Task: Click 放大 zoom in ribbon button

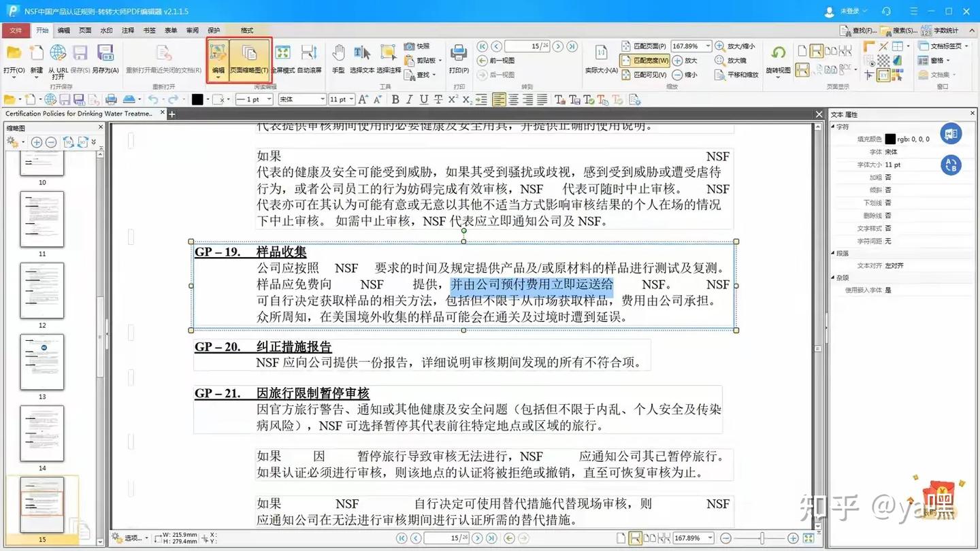Action: (685, 61)
